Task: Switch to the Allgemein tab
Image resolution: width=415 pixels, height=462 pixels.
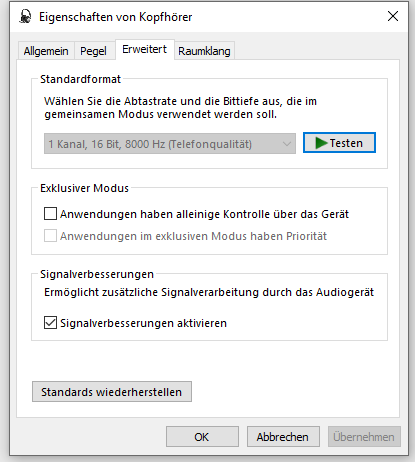Action: pos(46,51)
